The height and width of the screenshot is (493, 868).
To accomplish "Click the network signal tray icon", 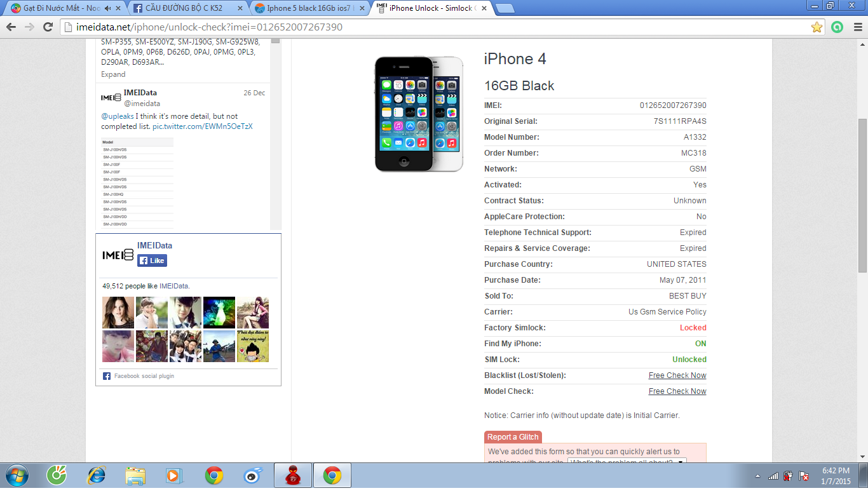I will [x=773, y=476].
